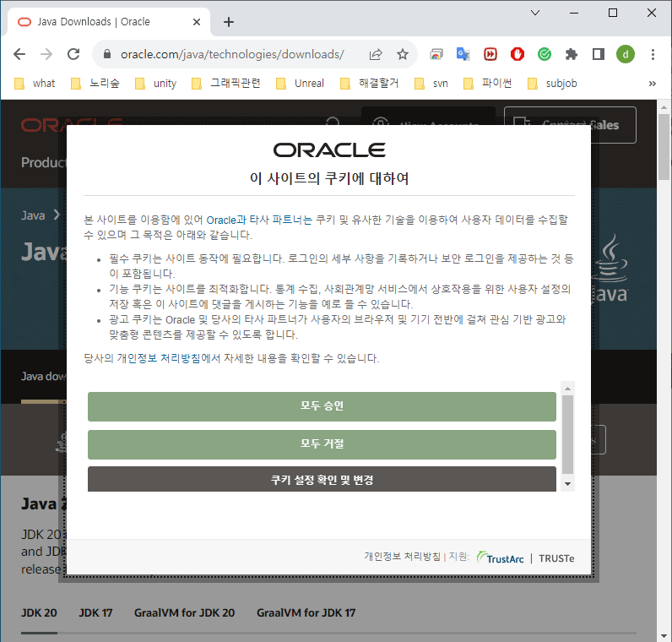This screenshot has width=672, height=642.
Task: Click footer '개인정보 처리방침' link
Action: [x=403, y=556]
